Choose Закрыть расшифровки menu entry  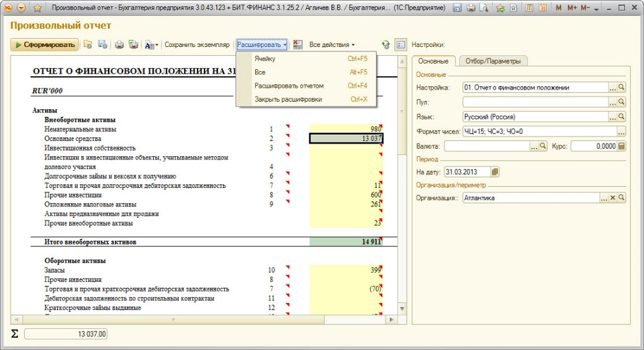pyautogui.click(x=288, y=99)
